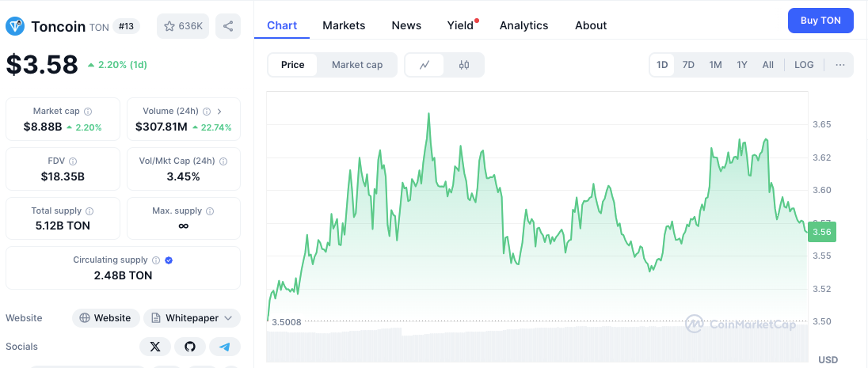Show info icon for Total supply
Viewport: 868px width, 368px height.
point(89,211)
